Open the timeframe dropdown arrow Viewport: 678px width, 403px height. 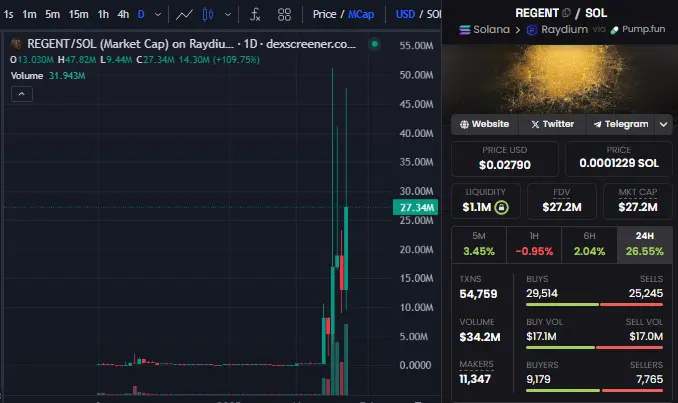[158, 15]
